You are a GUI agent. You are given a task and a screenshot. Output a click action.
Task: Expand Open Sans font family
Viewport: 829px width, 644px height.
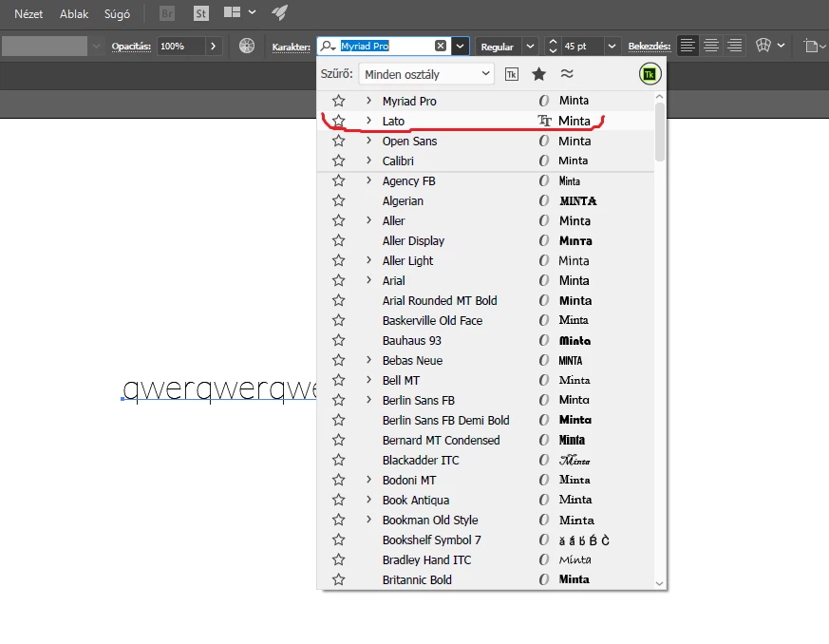[x=369, y=141]
